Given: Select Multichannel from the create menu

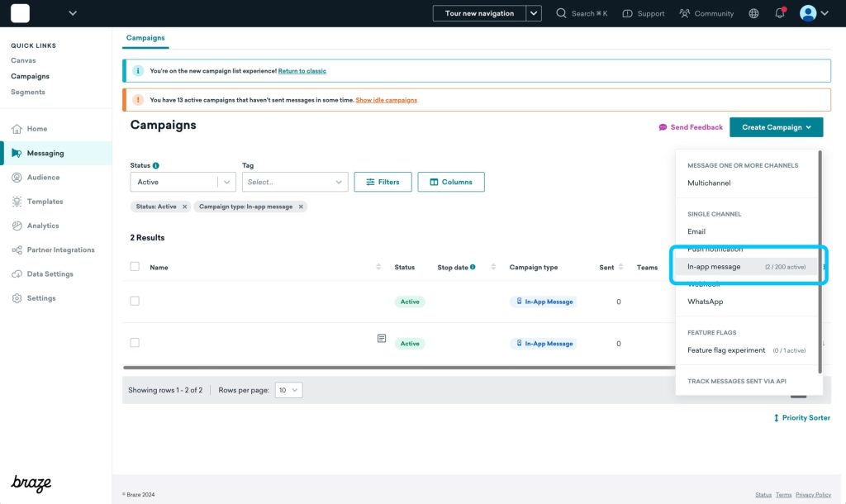Looking at the screenshot, I should pos(709,183).
